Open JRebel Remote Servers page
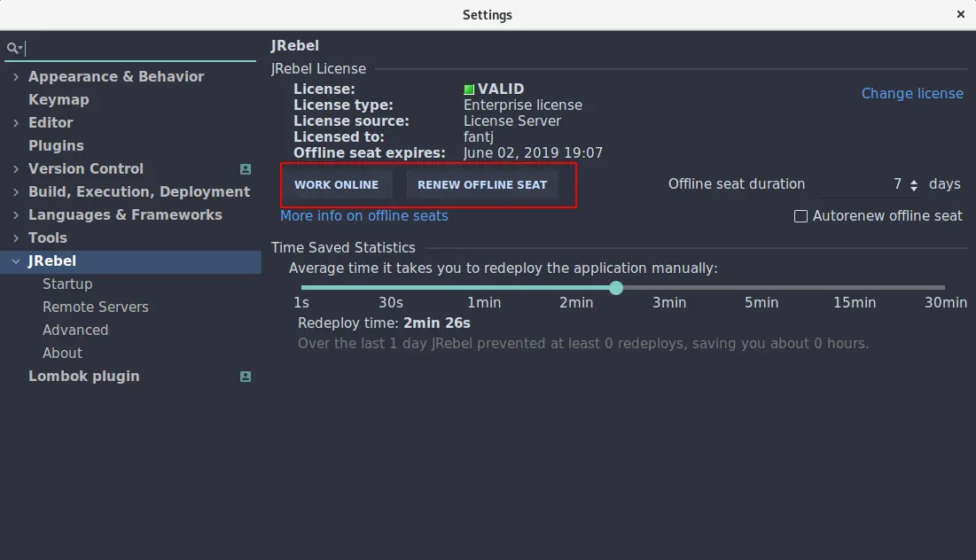The height and width of the screenshot is (560, 976). click(x=96, y=307)
